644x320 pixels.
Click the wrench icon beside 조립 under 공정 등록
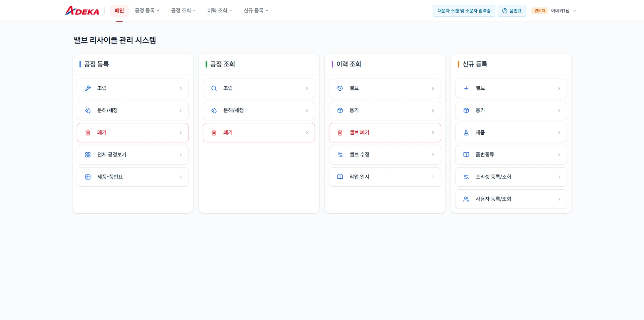88,88
